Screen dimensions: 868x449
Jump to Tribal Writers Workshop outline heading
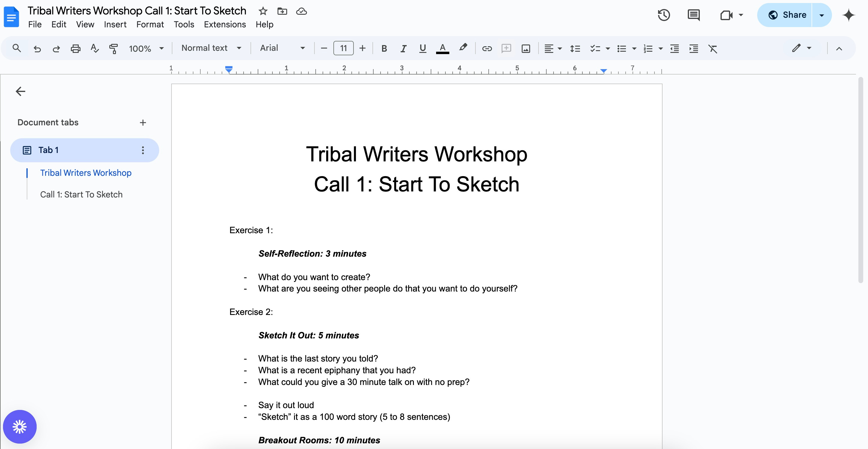click(x=86, y=173)
